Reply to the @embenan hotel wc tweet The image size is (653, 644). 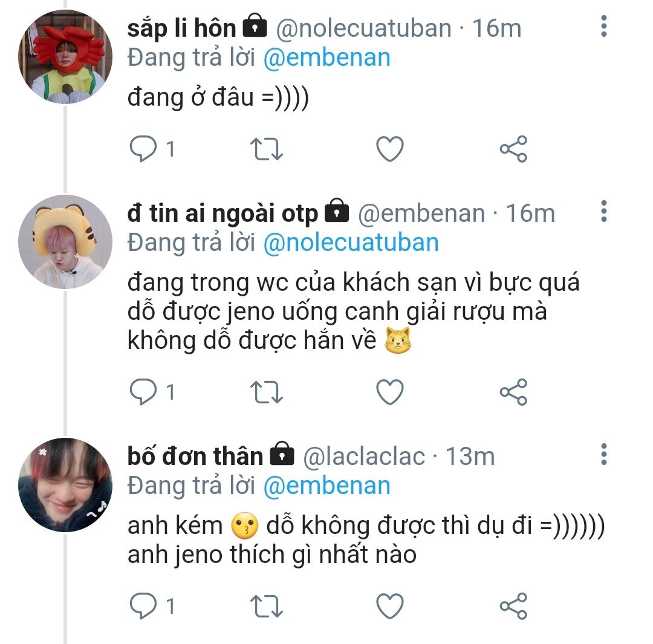click(143, 392)
